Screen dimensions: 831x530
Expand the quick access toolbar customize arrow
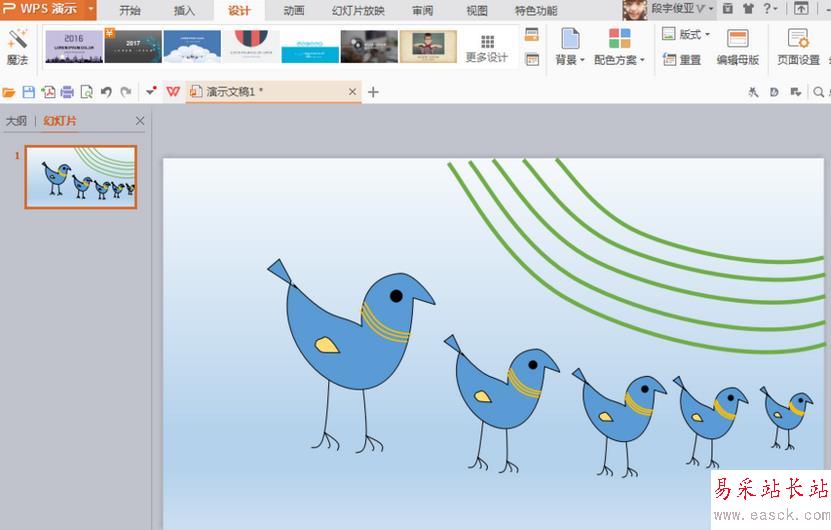click(x=151, y=91)
